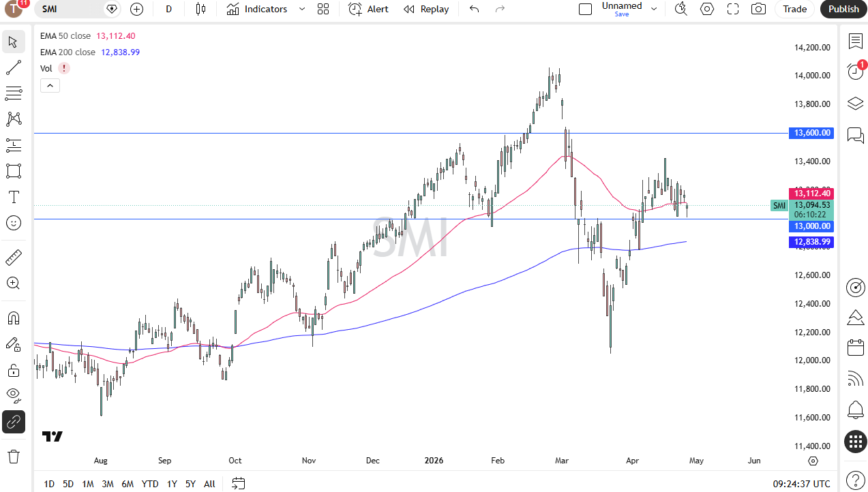Set the 3M time range
The image size is (868, 492).
click(x=108, y=484)
